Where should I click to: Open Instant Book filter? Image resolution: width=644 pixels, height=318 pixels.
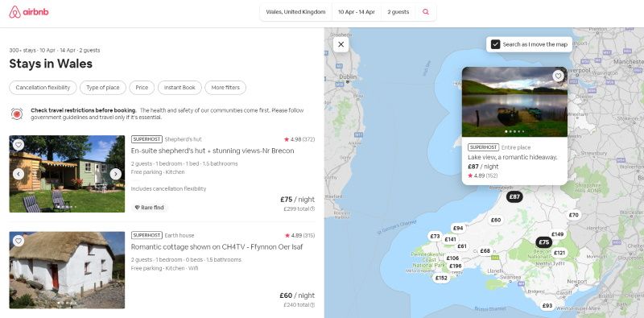point(180,88)
